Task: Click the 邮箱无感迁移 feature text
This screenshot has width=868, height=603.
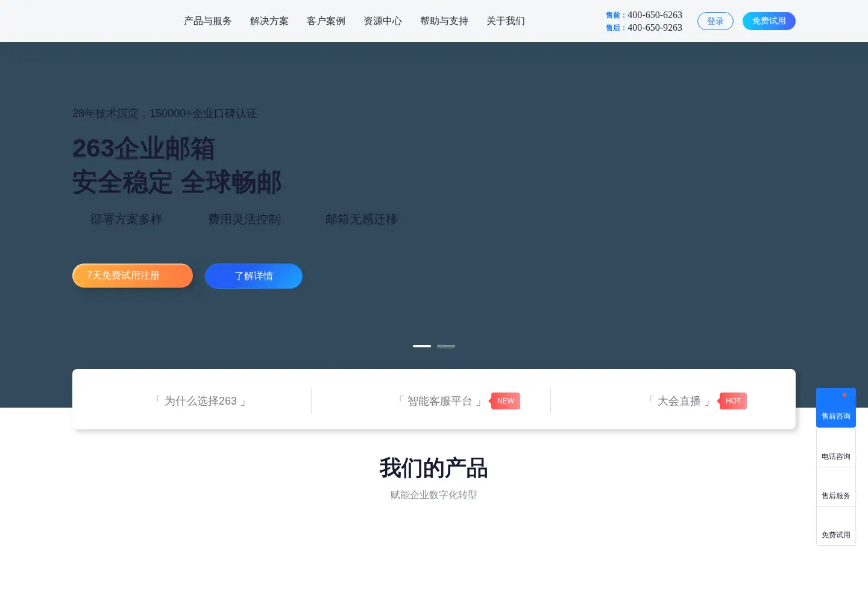Action: point(362,219)
